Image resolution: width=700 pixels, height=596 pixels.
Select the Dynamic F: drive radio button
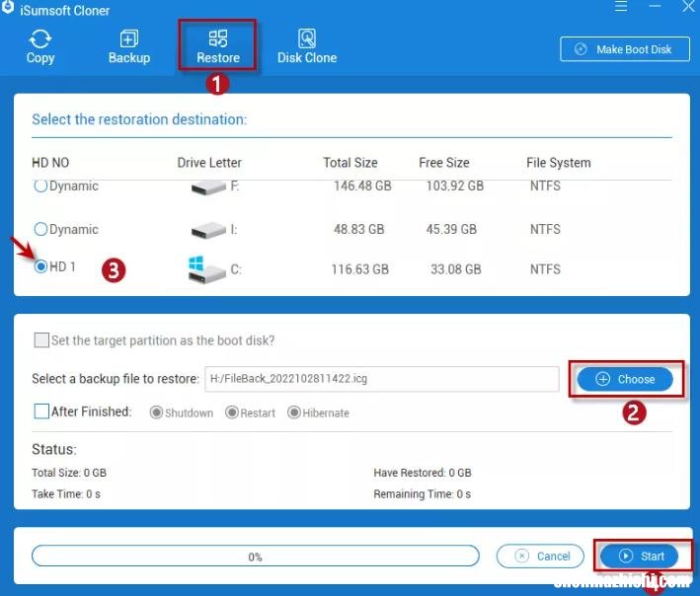point(40,186)
